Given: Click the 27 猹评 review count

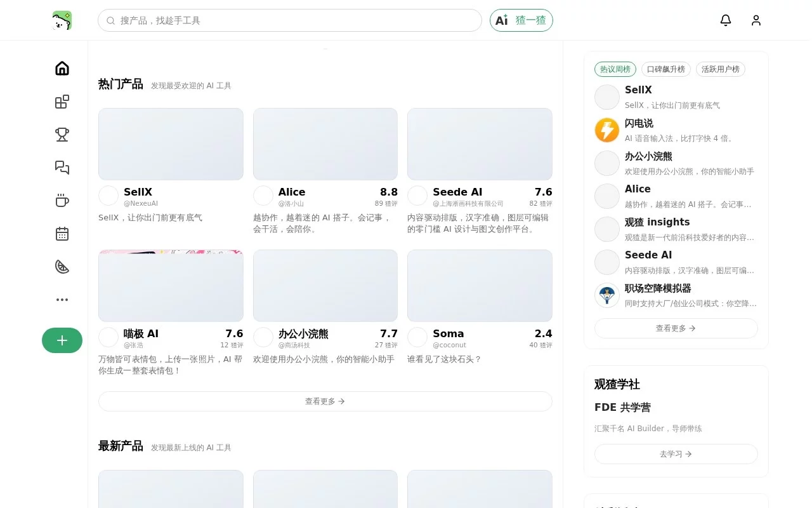Looking at the screenshot, I should [x=386, y=345].
